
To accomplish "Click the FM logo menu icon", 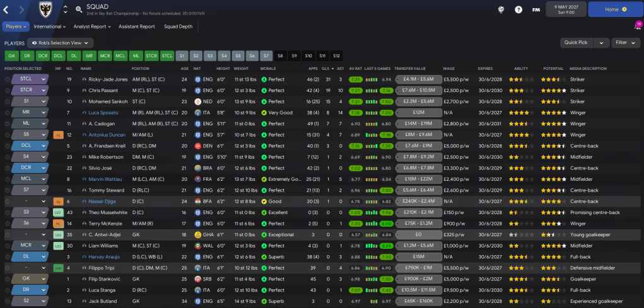I will [536, 9].
